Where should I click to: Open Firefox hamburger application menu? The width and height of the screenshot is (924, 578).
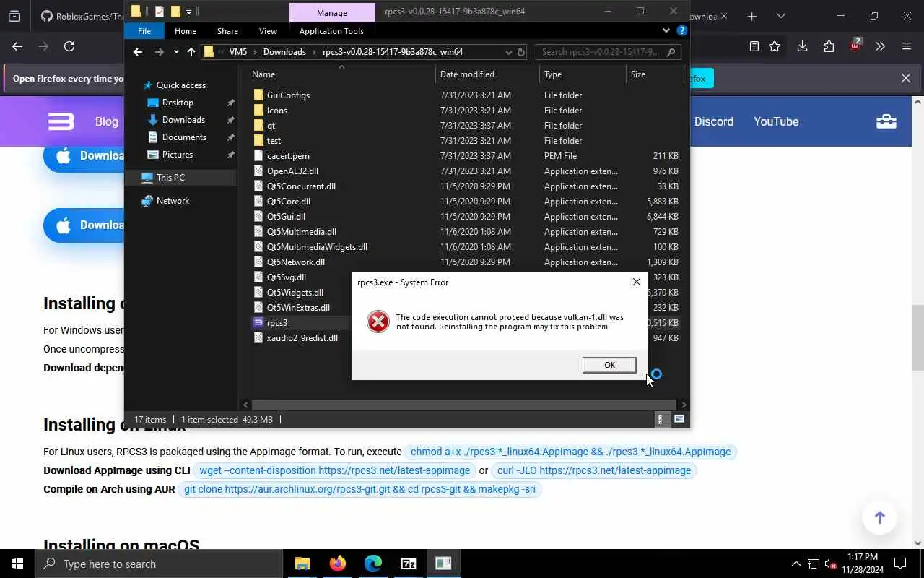click(907, 46)
